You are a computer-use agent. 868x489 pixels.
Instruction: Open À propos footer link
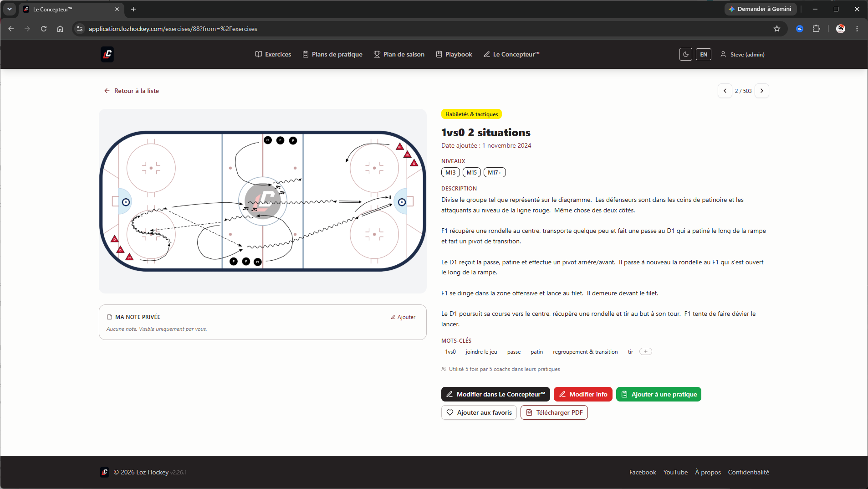point(708,472)
